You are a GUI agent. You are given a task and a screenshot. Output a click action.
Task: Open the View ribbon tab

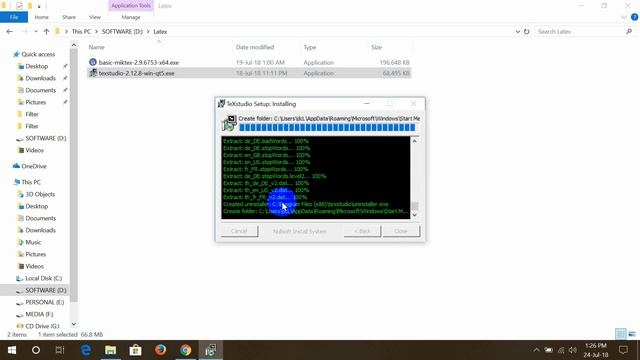click(95, 17)
